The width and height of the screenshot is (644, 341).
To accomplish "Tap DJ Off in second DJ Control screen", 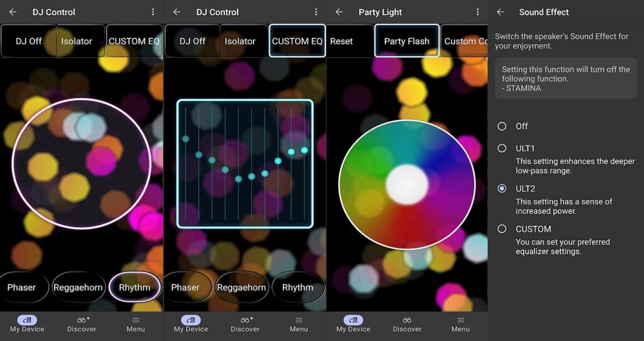I will tap(192, 41).
